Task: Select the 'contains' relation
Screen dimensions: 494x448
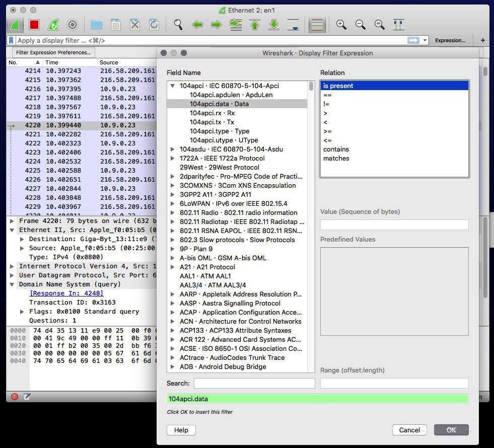Action: (394, 149)
